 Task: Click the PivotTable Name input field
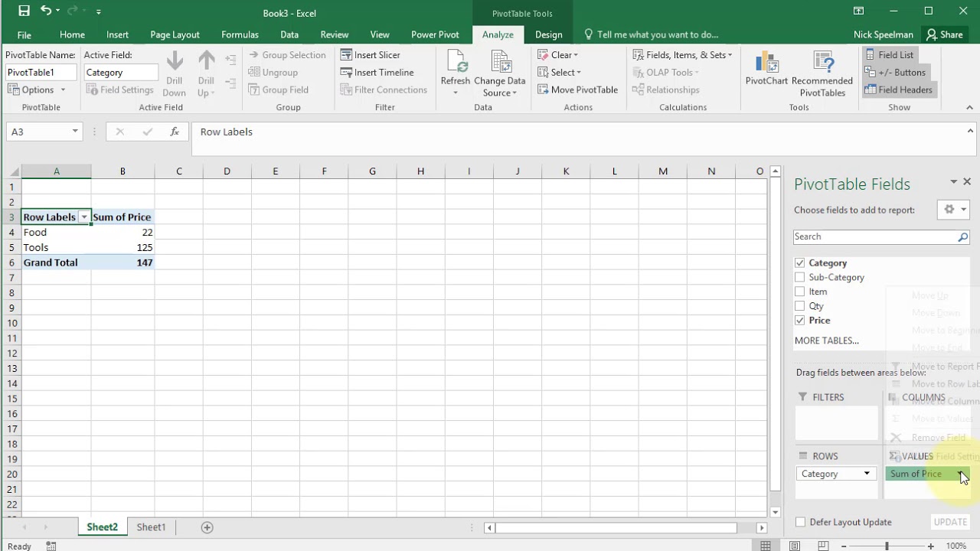pos(41,72)
